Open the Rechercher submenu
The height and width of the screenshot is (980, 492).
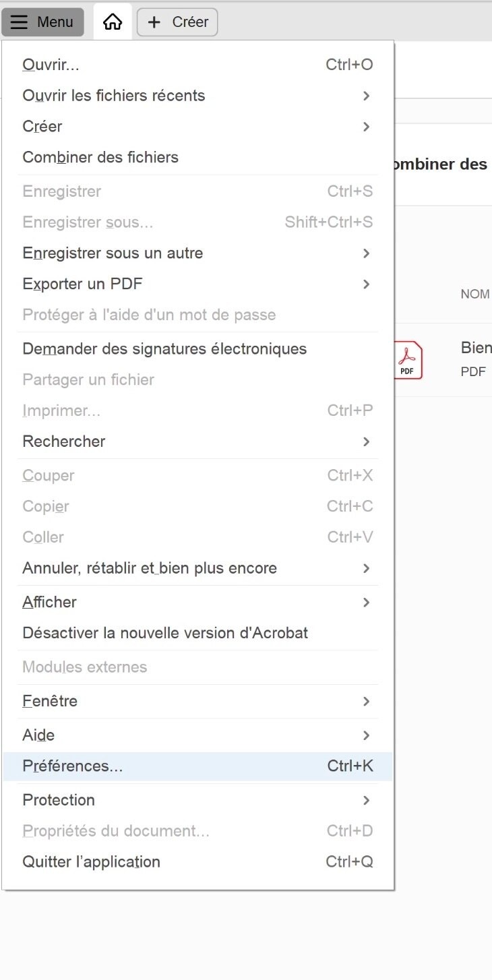pos(64,442)
